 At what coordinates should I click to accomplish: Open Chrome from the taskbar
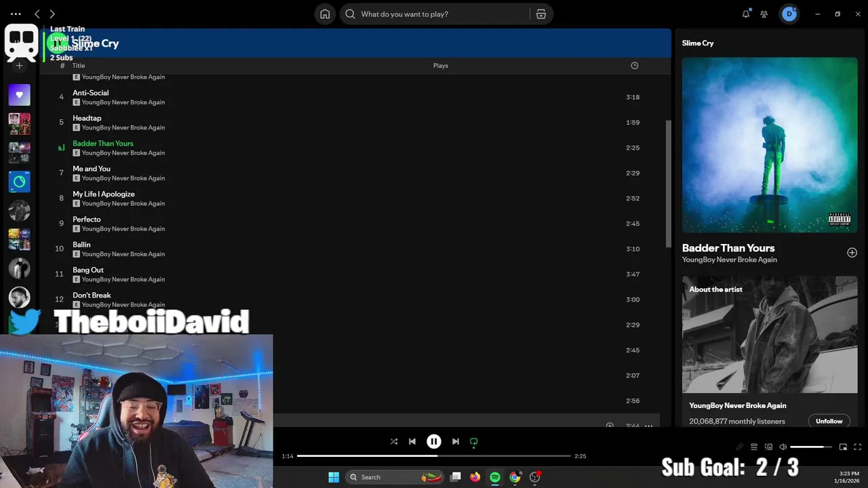tap(515, 477)
